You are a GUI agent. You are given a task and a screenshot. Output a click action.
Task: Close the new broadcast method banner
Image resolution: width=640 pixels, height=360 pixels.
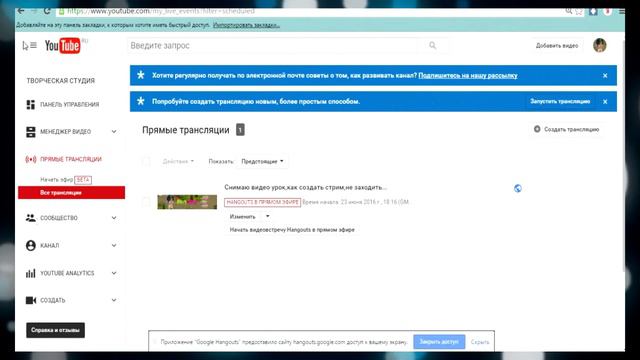point(605,102)
